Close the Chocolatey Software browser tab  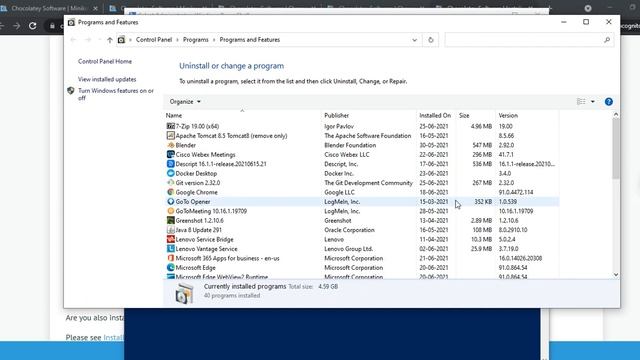[96, 8]
